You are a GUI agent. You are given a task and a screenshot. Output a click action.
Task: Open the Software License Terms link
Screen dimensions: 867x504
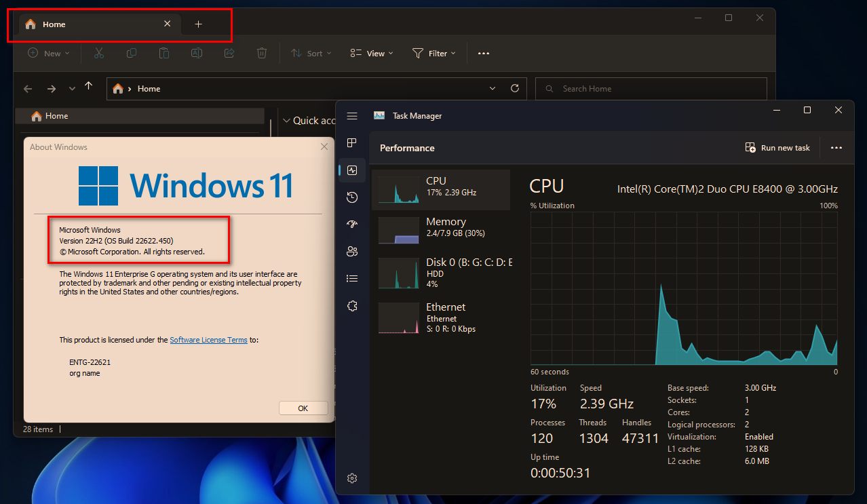pyautogui.click(x=208, y=340)
